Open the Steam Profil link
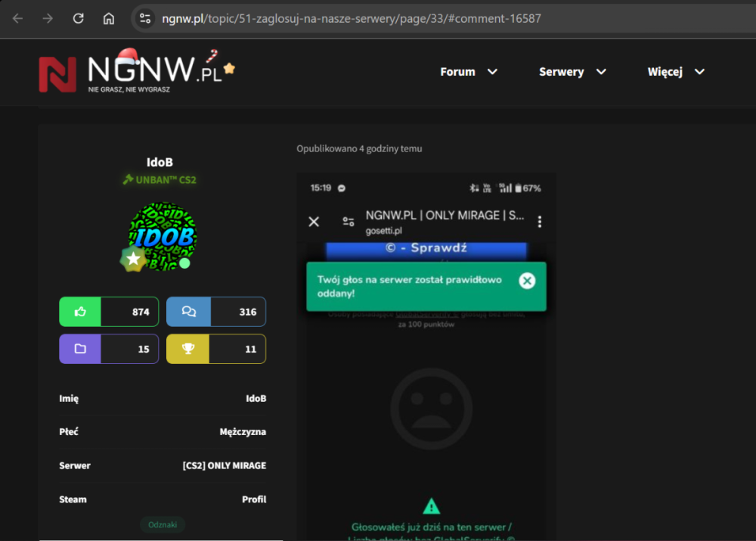The image size is (756, 541). 254,499
